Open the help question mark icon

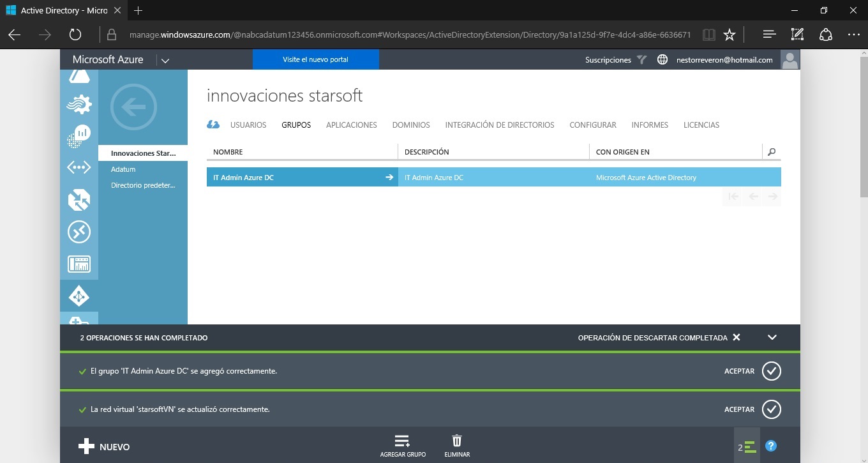coord(771,446)
